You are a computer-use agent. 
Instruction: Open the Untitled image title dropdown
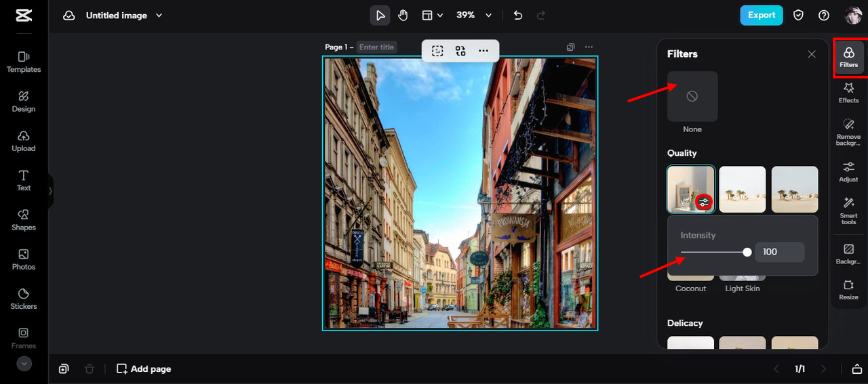click(123, 16)
